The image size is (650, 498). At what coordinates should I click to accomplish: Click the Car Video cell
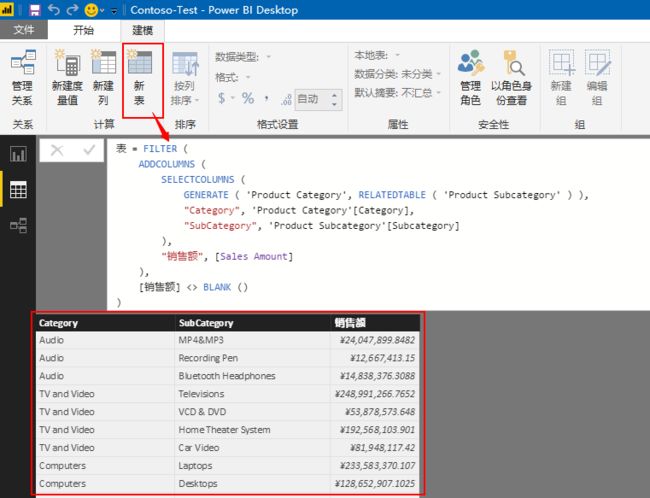252,447
